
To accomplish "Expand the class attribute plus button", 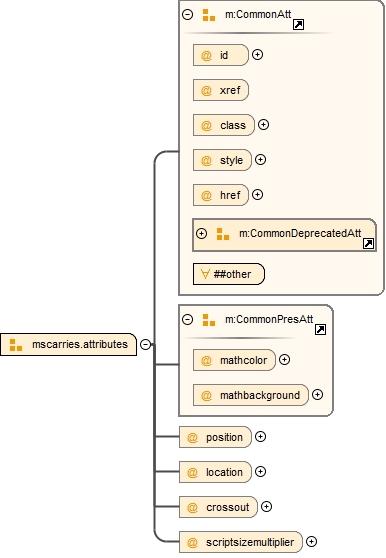I will point(263,125).
